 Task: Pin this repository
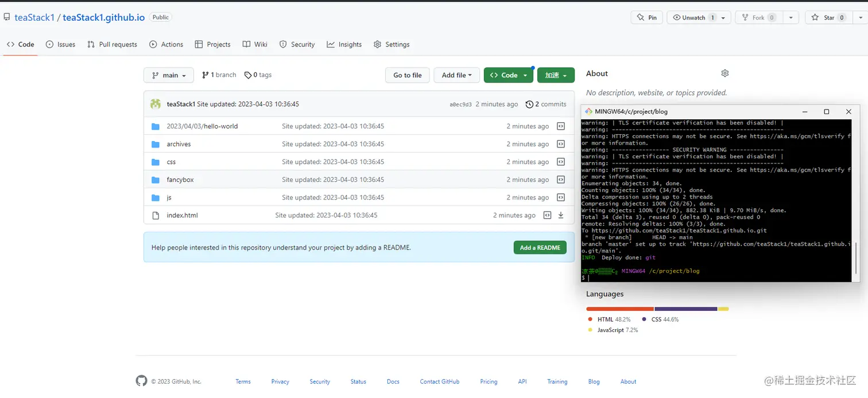[646, 18]
